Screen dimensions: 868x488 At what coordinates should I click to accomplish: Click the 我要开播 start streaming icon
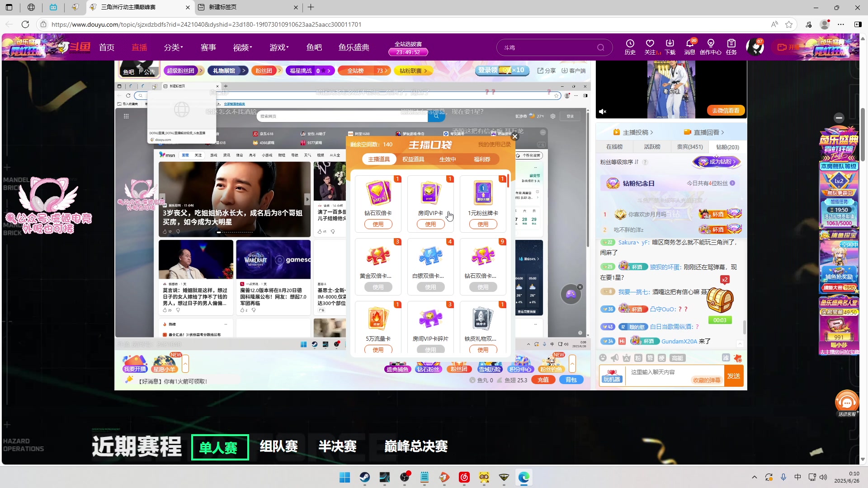(135, 364)
